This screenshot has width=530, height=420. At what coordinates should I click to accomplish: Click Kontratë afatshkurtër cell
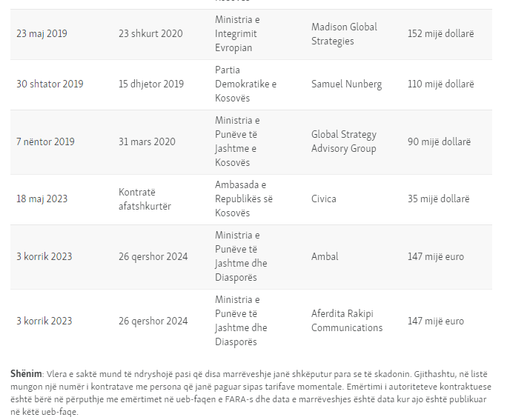click(145, 199)
